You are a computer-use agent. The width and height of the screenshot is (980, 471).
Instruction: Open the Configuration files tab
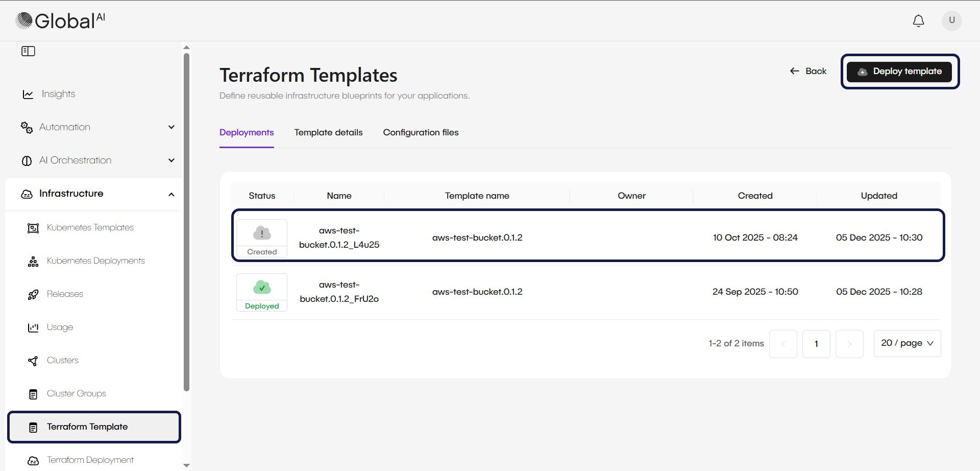pos(421,132)
